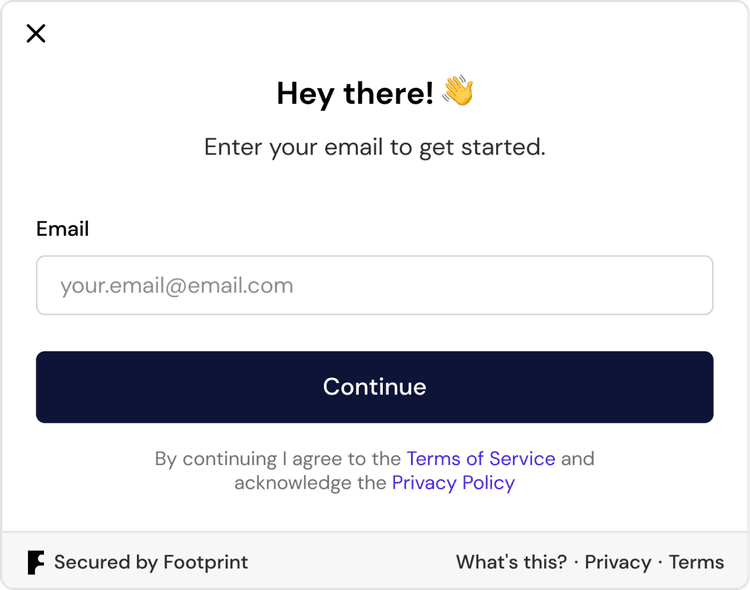Viewport: 750px width, 590px height.
Task: Click the your.email@email.com placeholder text
Action: [x=176, y=286]
